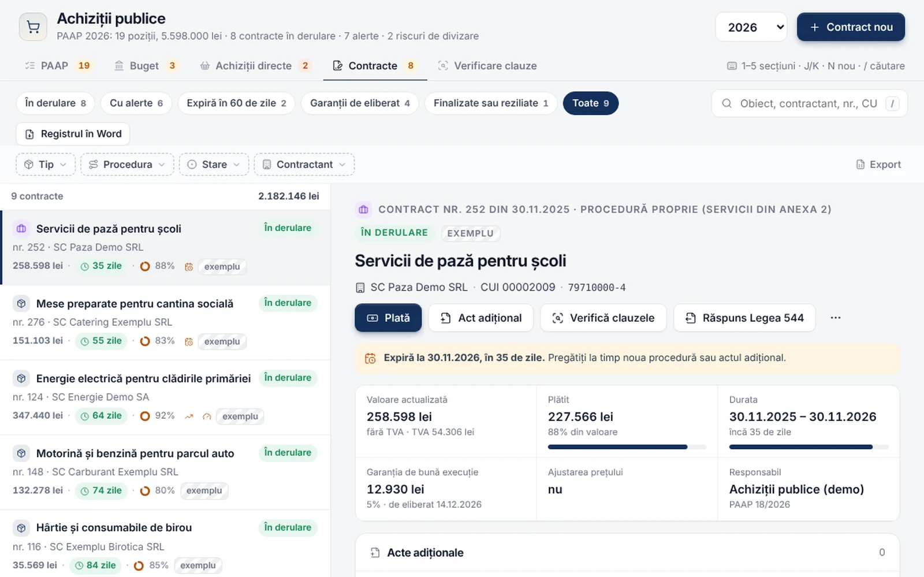Click the package icon of Mese preparate row
The width and height of the screenshot is (924, 577).
(21, 303)
